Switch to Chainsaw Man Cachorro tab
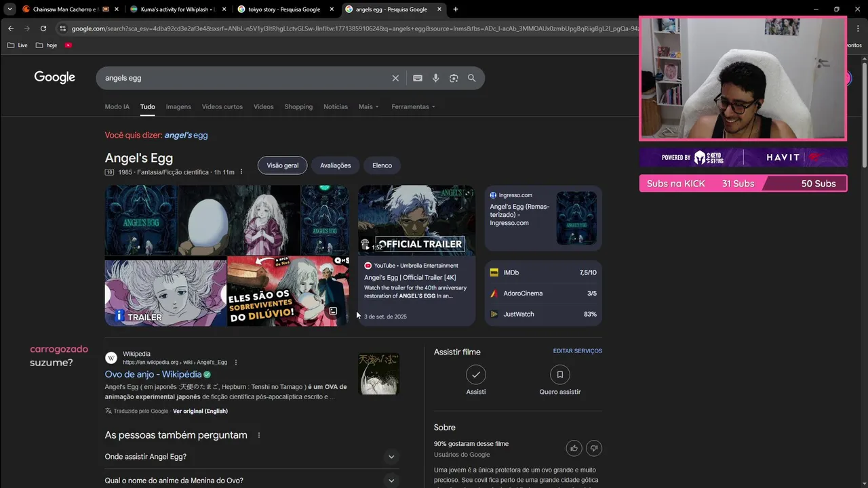Screen dimensions: 868x488 click(65, 9)
